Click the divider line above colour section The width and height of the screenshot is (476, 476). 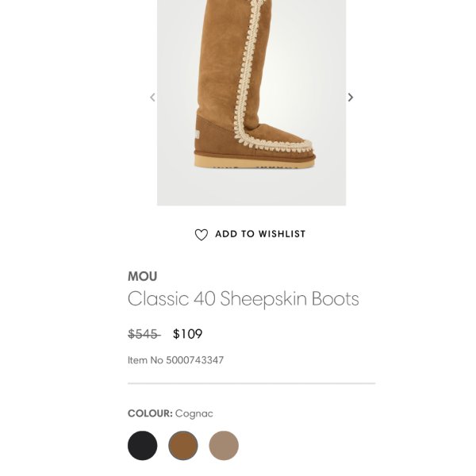click(251, 384)
